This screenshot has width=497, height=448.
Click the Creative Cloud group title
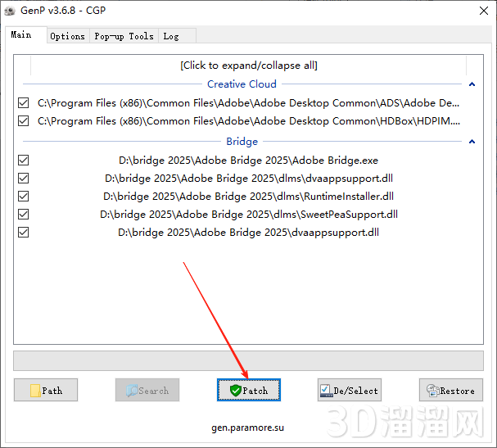click(242, 84)
